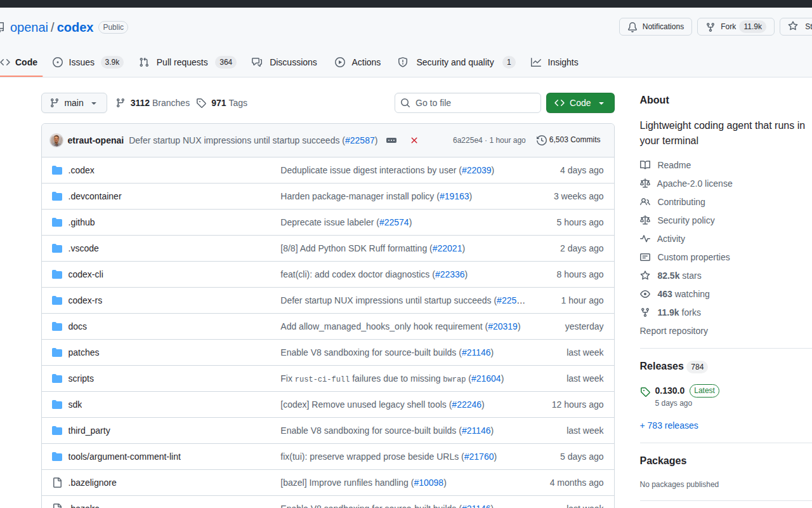Open the .github folder
The image size is (812, 508).
pos(82,222)
